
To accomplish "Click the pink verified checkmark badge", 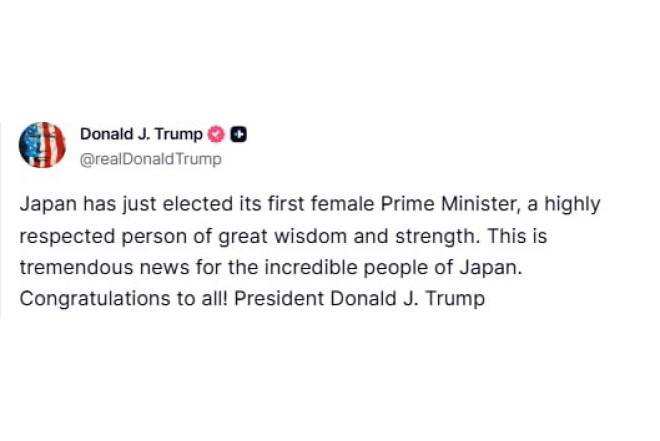I will click(217, 134).
